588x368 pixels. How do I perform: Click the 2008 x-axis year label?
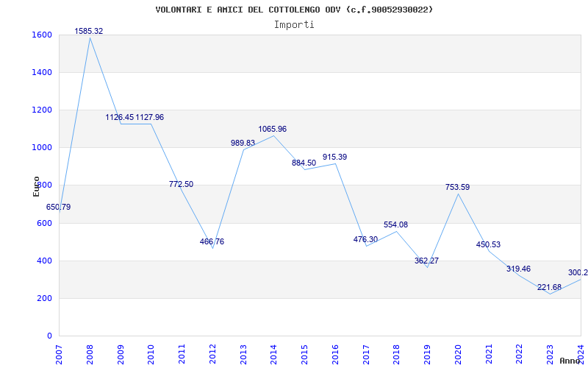click(x=90, y=354)
